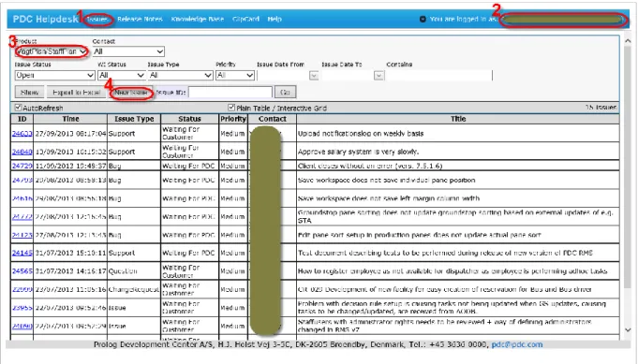Open the Release Notes page
Image resolution: width=638 pixels, height=364 pixels.
[140, 19]
